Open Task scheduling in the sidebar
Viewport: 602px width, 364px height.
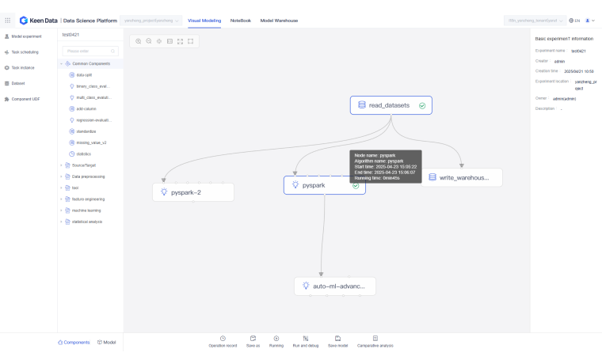tap(25, 52)
